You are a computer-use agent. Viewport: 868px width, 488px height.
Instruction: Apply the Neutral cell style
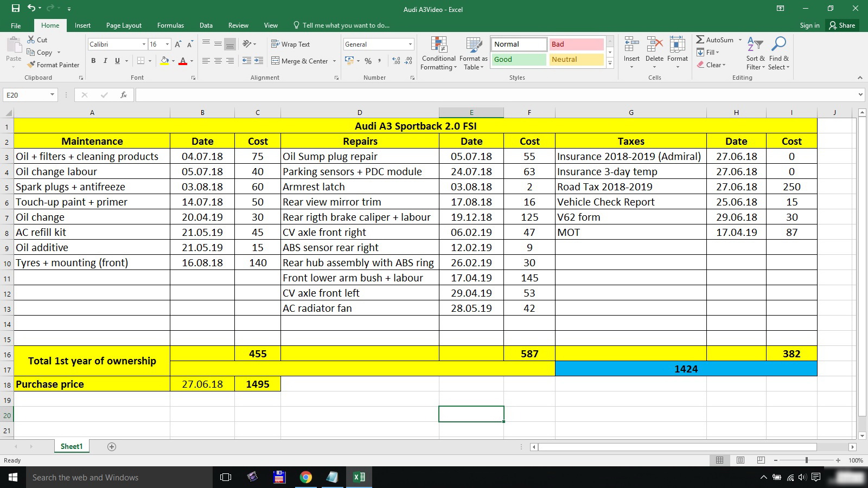[577, 60]
